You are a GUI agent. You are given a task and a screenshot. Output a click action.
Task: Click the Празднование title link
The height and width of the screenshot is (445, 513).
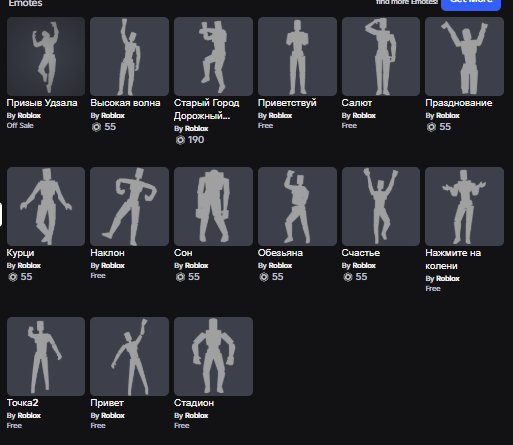[x=459, y=103]
